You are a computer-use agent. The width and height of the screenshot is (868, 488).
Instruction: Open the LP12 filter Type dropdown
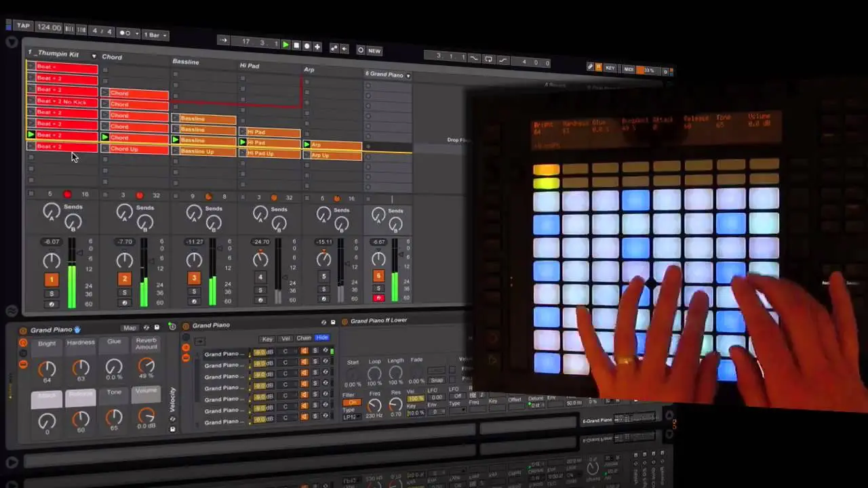pos(351,417)
